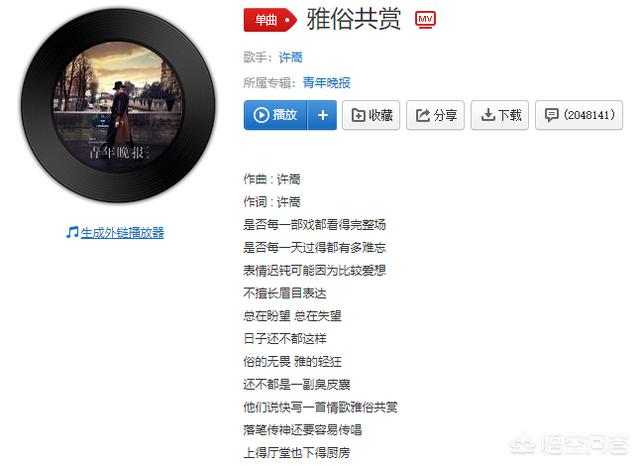Click the speech bubble comment icon
This screenshot has width=640, height=466.
point(551,115)
